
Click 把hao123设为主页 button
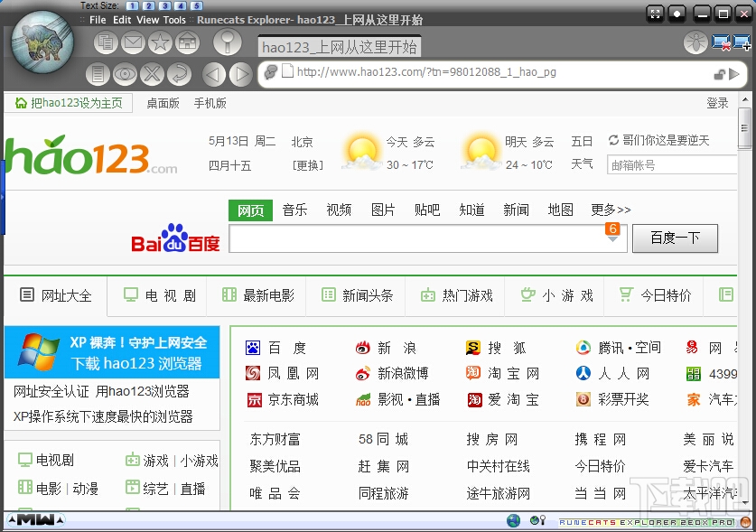(69, 103)
